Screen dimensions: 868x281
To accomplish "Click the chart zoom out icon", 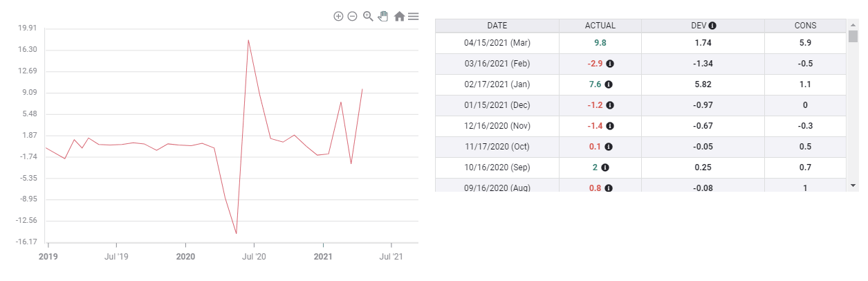I will click(x=352, y=16).
